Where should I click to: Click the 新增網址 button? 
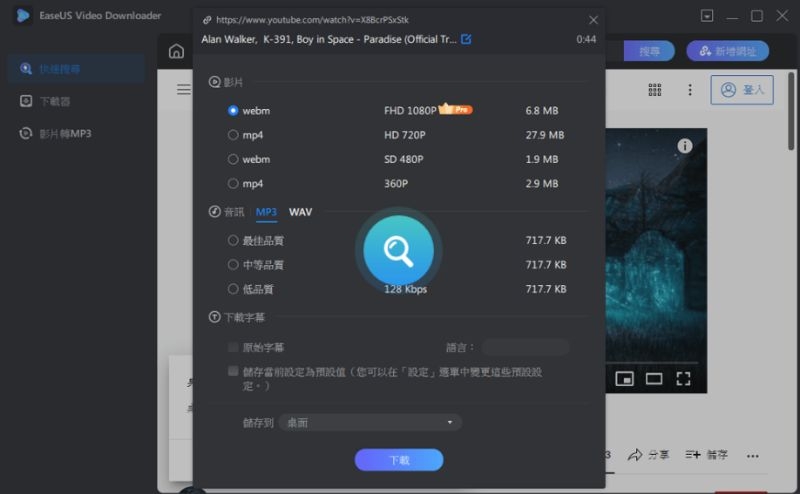727,51
